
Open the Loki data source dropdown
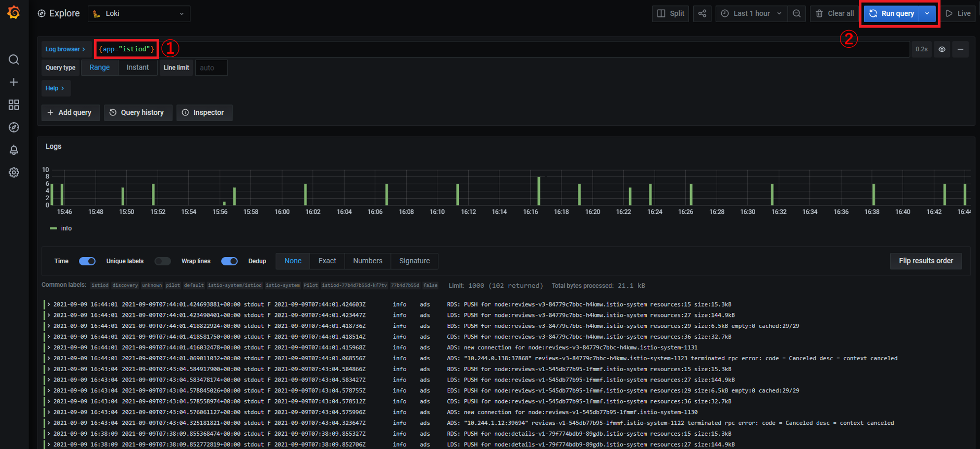(139, 14)
